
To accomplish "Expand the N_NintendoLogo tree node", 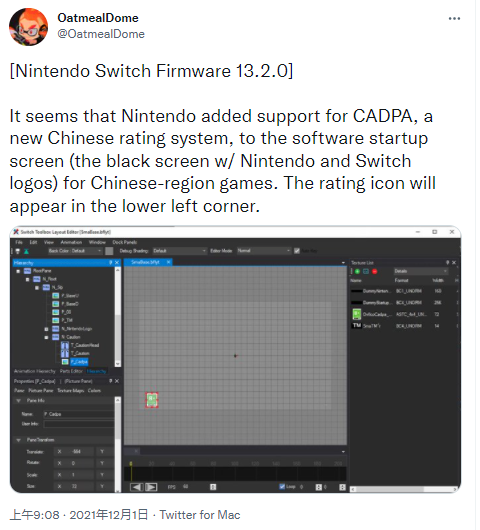I will pyautogui.click(x=46, y=329).
